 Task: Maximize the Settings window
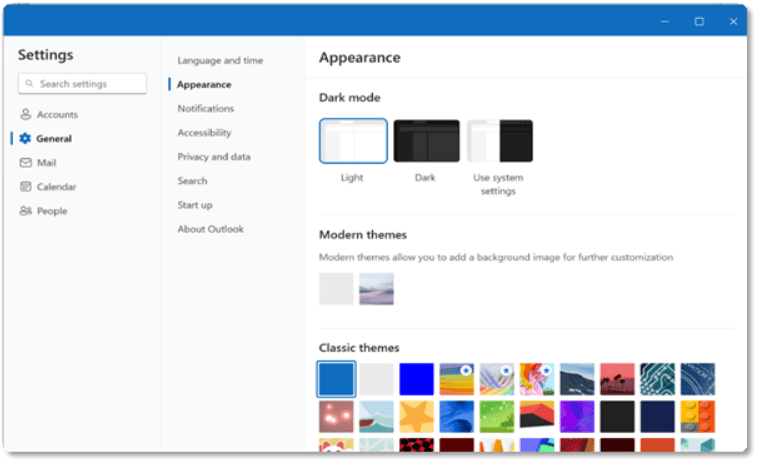coord(699,21)
